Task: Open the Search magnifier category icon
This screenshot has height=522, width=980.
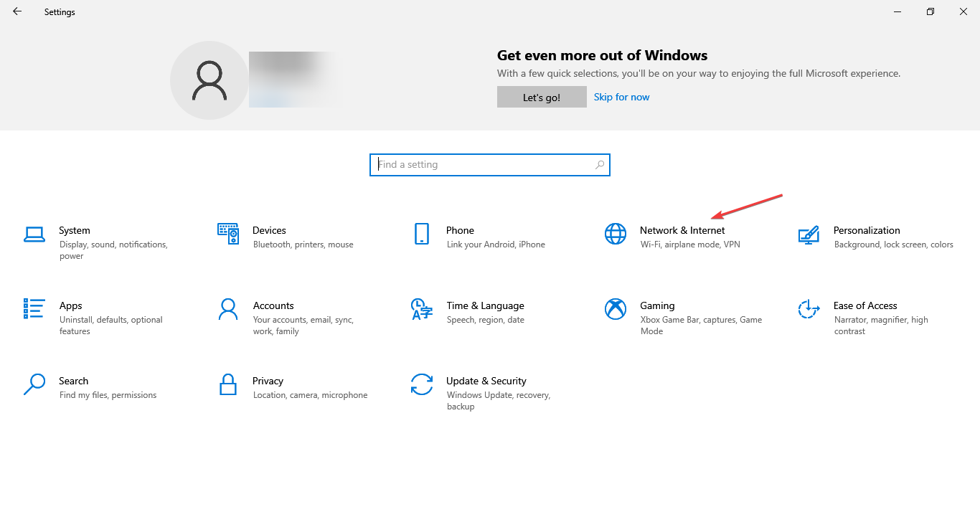Action: click(34, 384)
